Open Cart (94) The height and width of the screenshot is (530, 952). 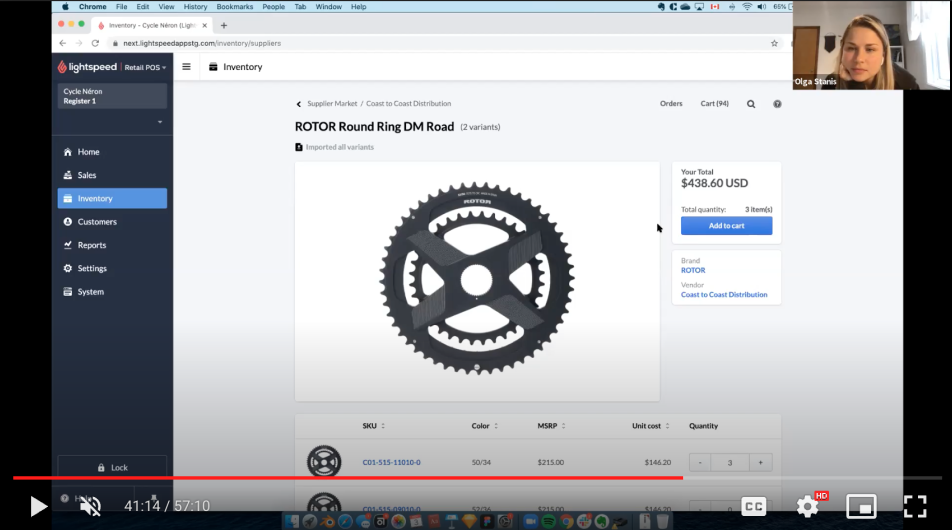pos(715,104)
